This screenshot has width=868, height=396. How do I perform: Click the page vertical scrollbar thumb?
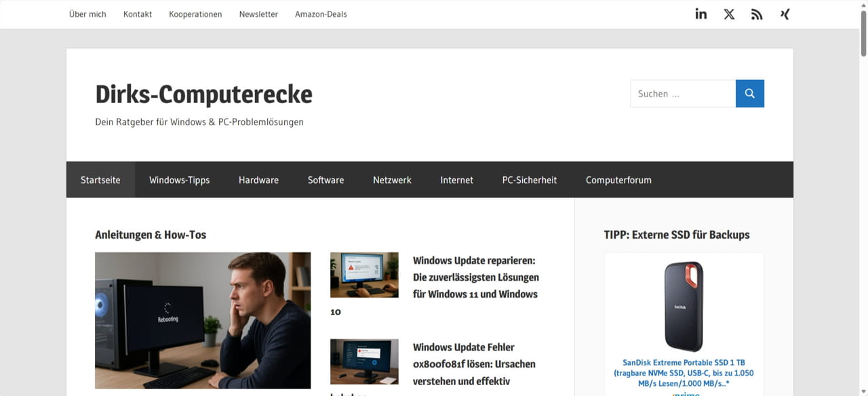pyautogui.click(x=863, y=33)
